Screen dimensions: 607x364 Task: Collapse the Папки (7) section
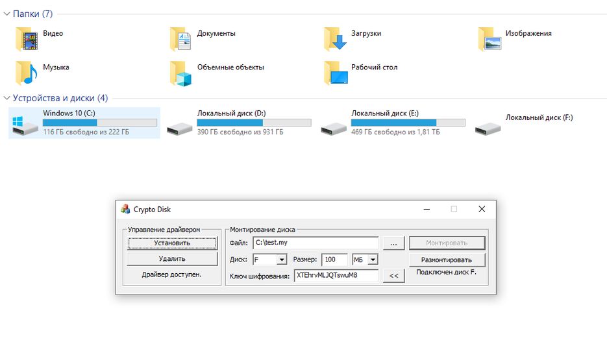pyautogui.click(x=6, y=14)
